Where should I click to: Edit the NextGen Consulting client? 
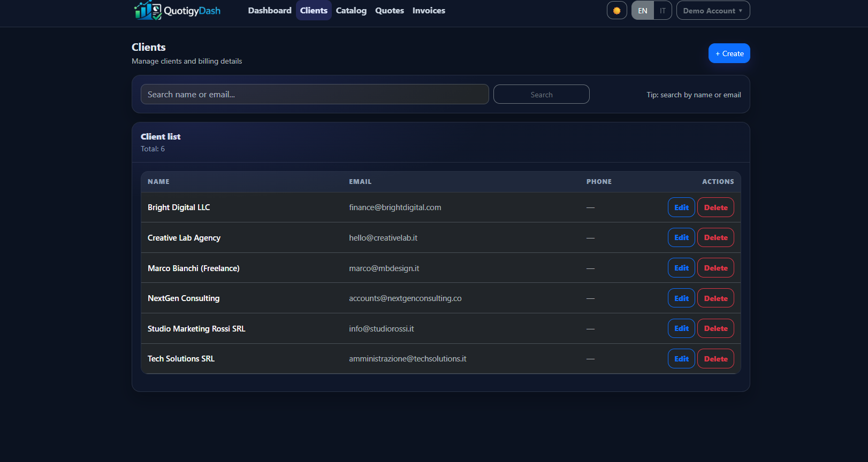[681, 298]
